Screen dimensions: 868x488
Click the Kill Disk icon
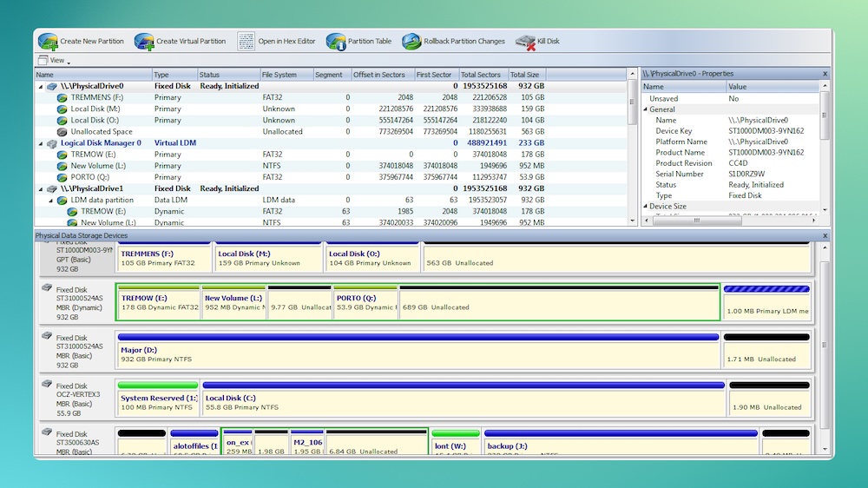(525, 41)
